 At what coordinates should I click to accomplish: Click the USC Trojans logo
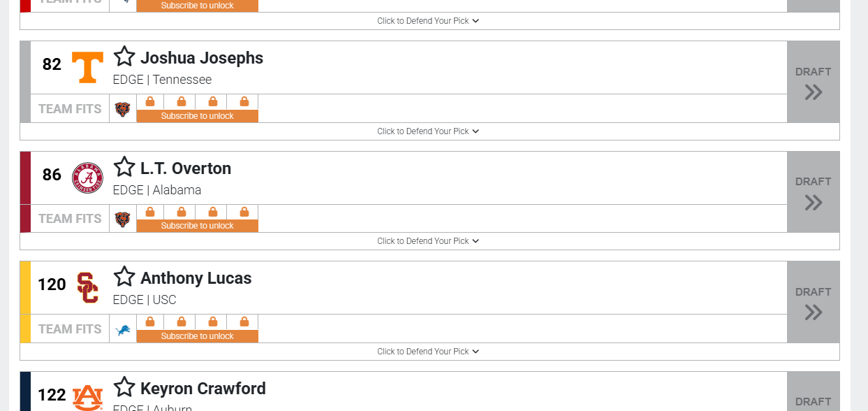point(87,287)
